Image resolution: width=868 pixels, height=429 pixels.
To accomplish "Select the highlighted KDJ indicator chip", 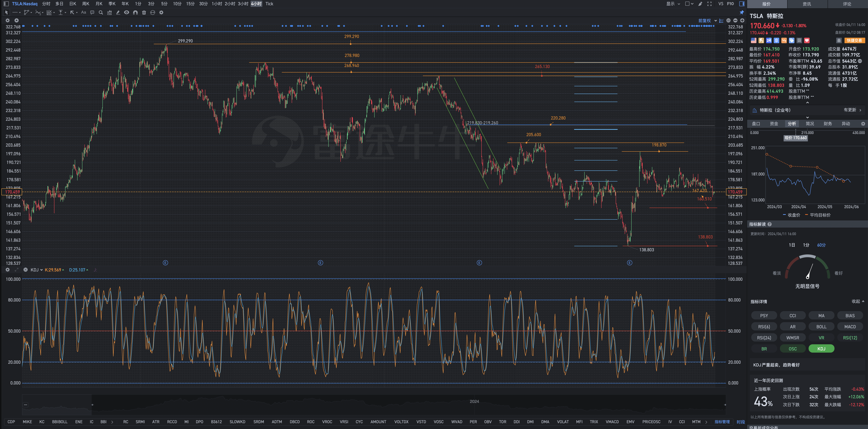I will [821, 349].
